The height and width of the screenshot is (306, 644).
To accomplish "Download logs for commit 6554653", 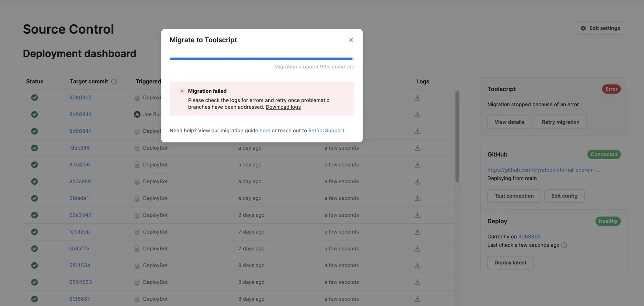I will 418,282.
